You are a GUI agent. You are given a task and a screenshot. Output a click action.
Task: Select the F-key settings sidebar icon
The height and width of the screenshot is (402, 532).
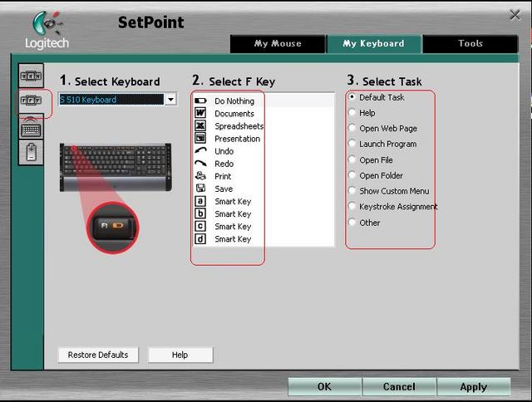[31, 101]
